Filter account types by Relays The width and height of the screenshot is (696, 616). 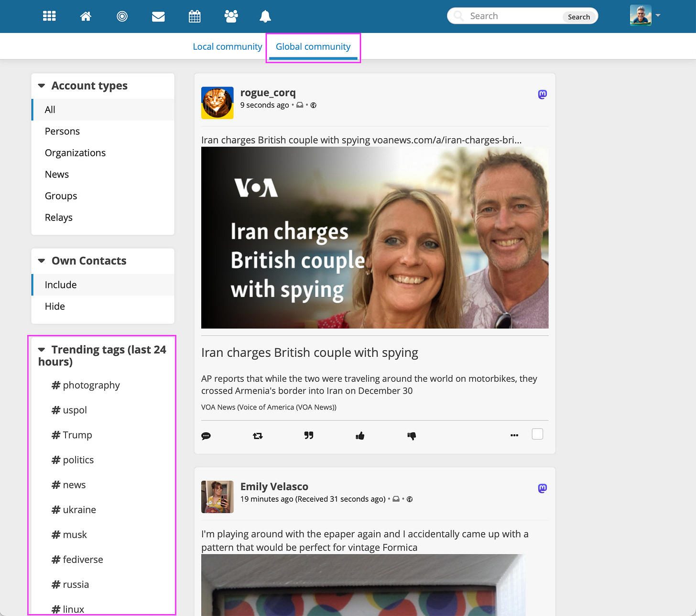103,217
